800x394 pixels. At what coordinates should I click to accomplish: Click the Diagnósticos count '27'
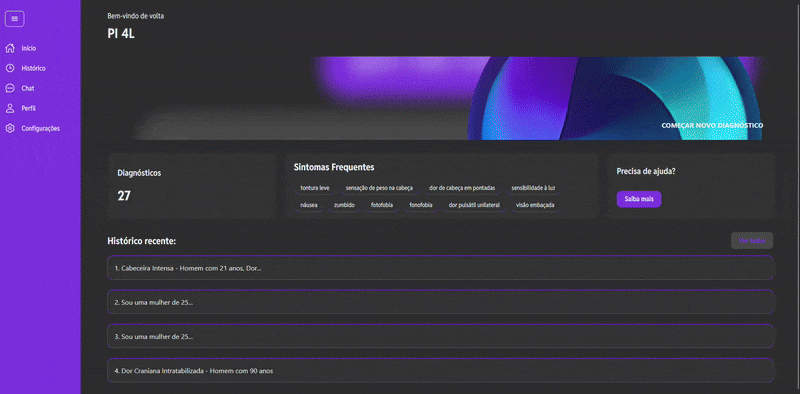point(124,195)
